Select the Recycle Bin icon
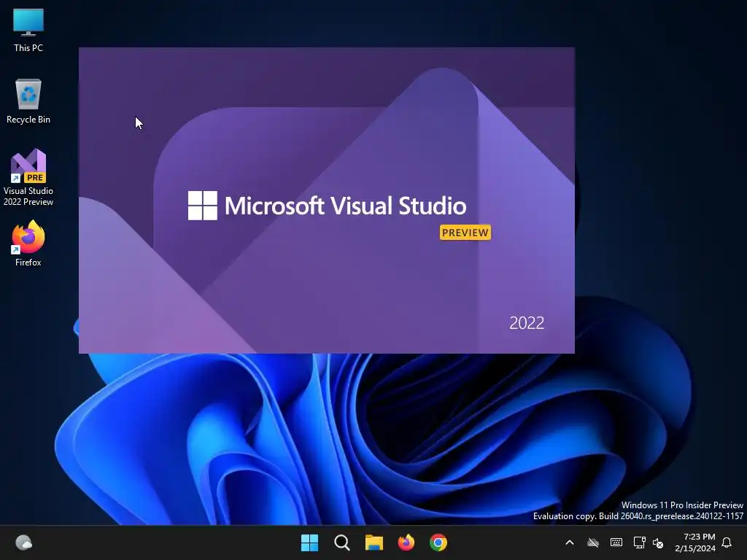 pyautogui.click(x=28, y=101)
